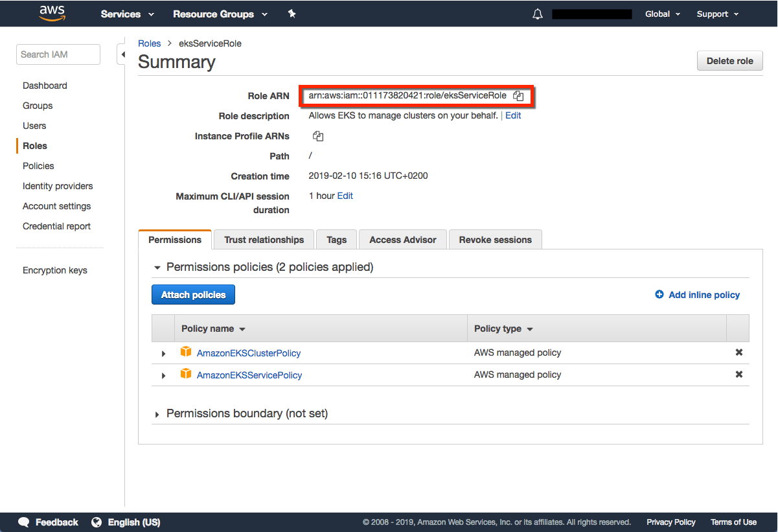The height and width of the screenshot is (532, 778).
Task: Sort by Policy name column
Action: 213,329
